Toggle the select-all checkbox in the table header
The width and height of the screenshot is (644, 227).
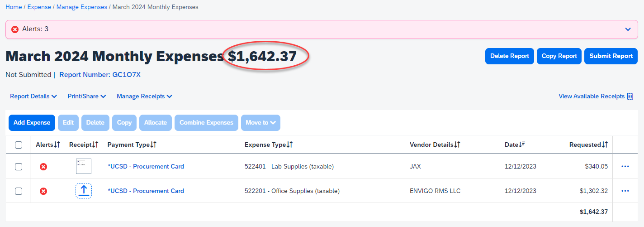(19, 145)
